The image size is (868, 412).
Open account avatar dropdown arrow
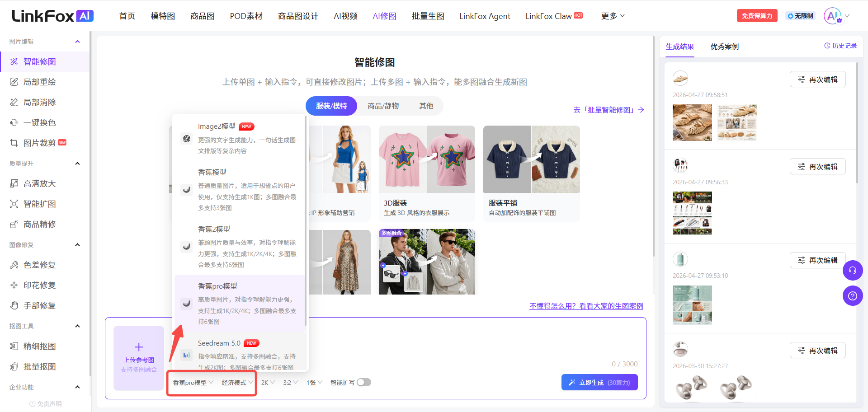pos(847,16)
